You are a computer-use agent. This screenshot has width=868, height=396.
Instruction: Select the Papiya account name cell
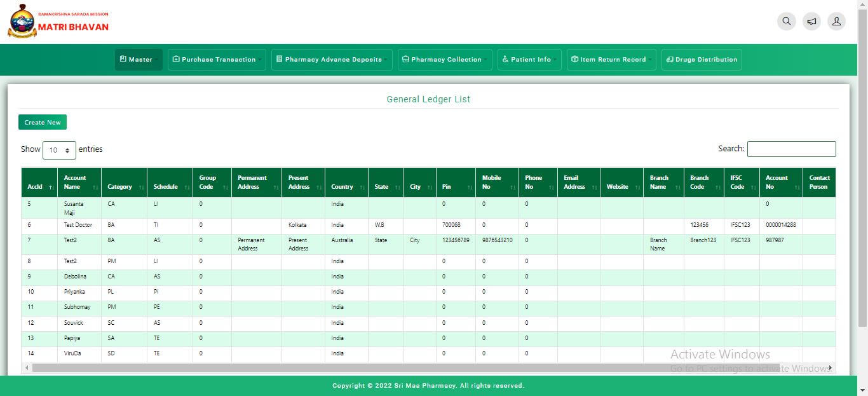[79, 338]
